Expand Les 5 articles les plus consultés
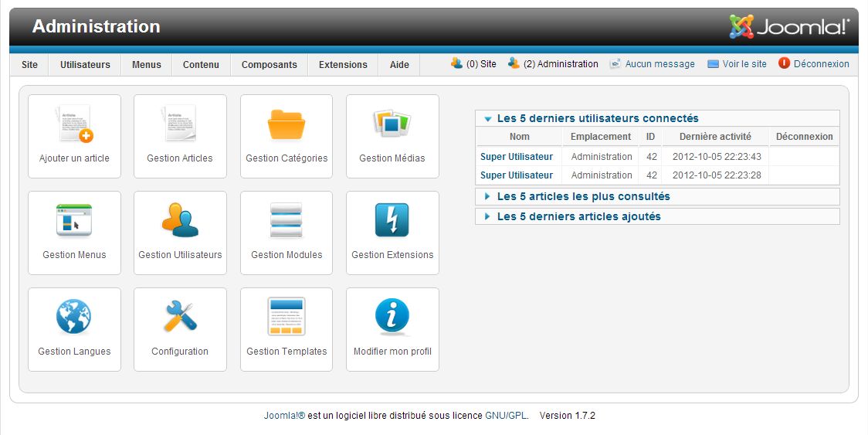The width and height of the screenshot is (868, 435). click(583, 197)
